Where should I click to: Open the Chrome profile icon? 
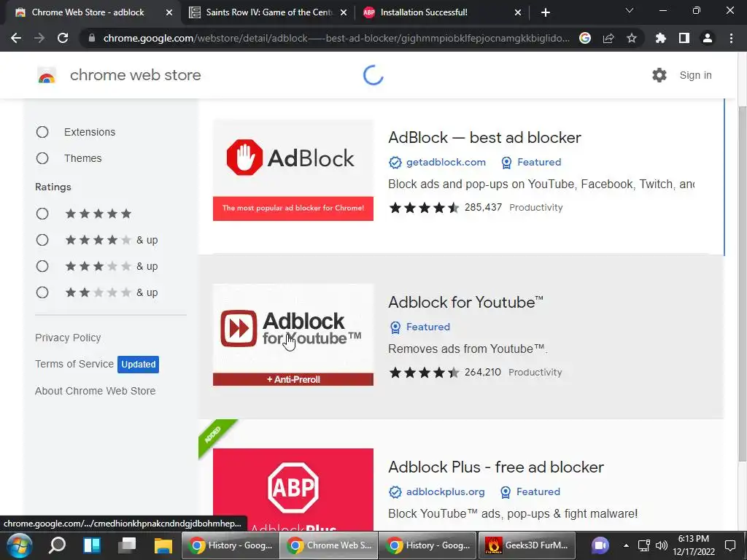coord(708,38)
